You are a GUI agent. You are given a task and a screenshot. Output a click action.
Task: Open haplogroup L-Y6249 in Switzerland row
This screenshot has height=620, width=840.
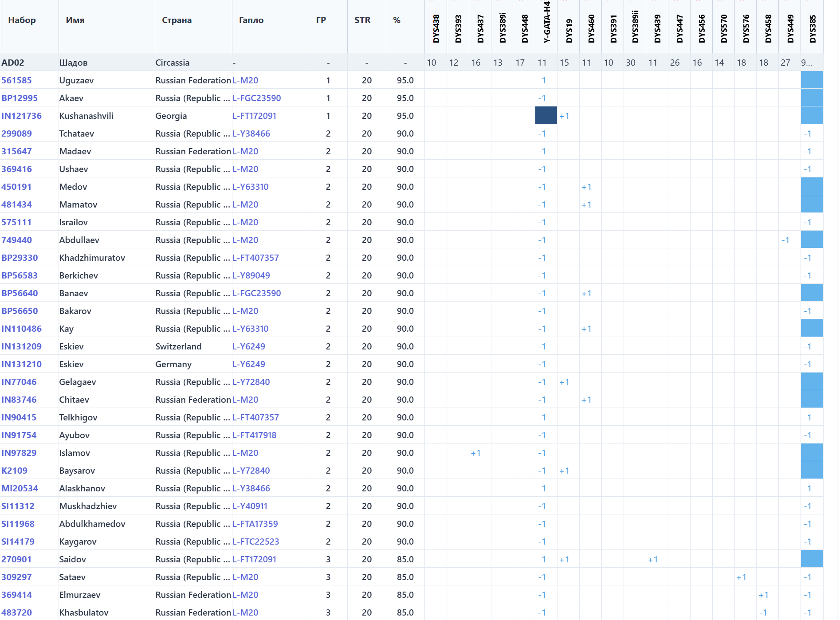coord(248,346)
